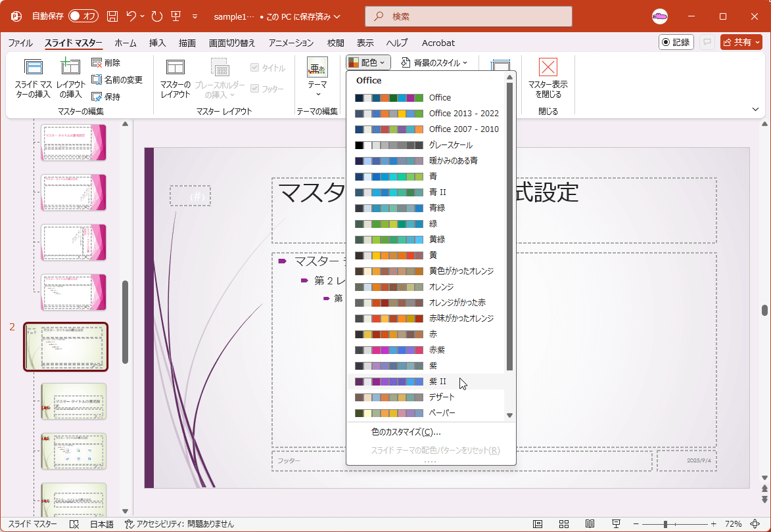This screenshot has width=771, height=532.
Task: Choose 紫 II color scheme
Action: 425,382
